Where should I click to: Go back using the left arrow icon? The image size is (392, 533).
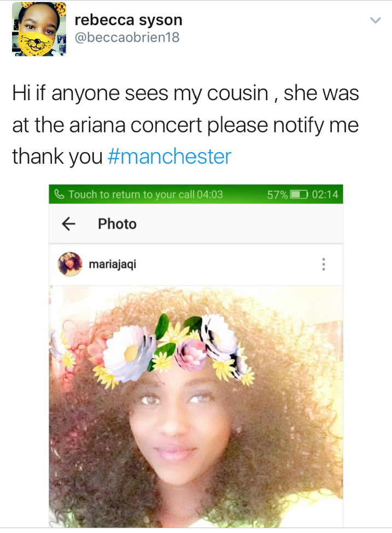68,224
